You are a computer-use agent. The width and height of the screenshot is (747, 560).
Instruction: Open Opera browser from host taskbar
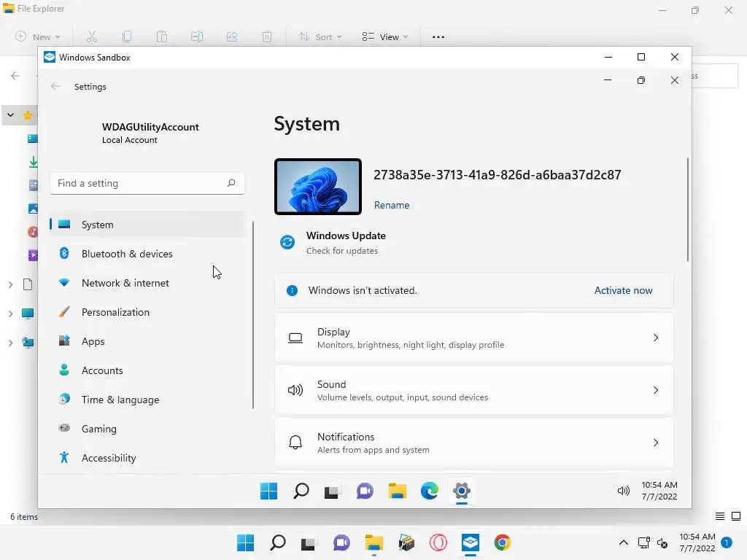coord(438,542)
